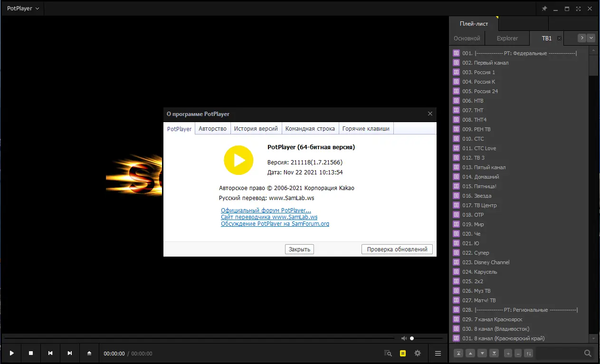Viewport: 600px width, 364px height.
Task: Open the hamburger menu in control bar
Action: tap(438, 353)
